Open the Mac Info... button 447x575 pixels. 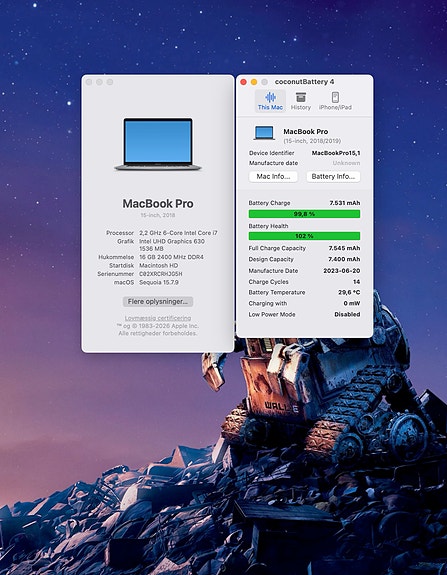(x=273, y=176)
